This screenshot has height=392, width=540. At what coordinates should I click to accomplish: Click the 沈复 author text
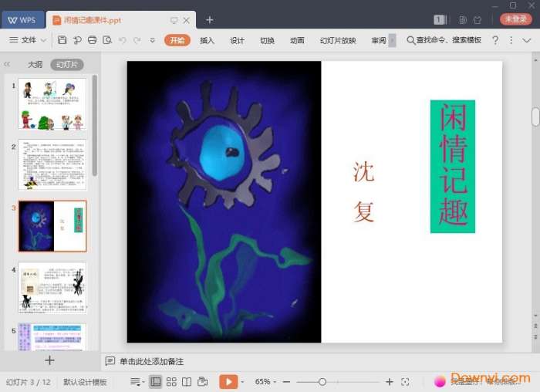(x=363, y=191)
